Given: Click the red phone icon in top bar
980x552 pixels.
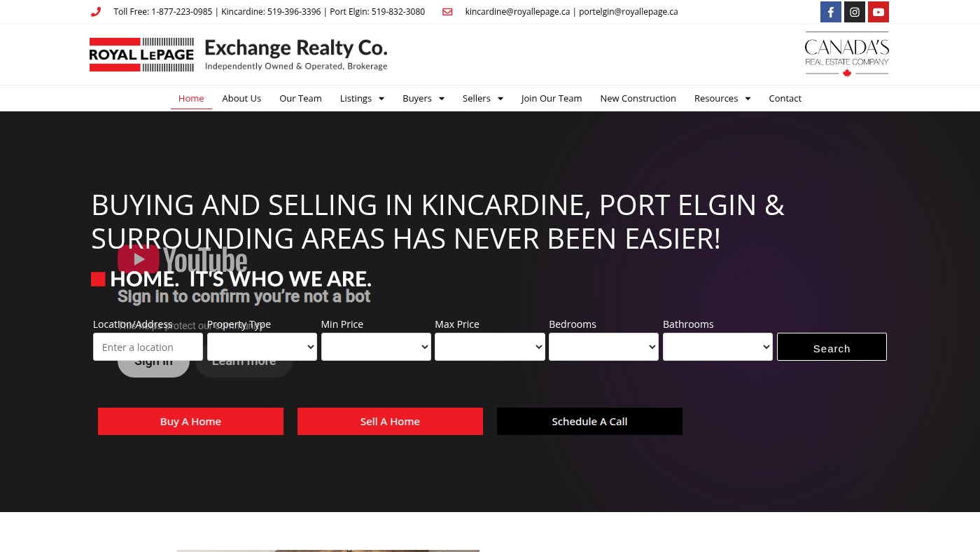Looking at the screenshot, I should (x=96, y=12).
